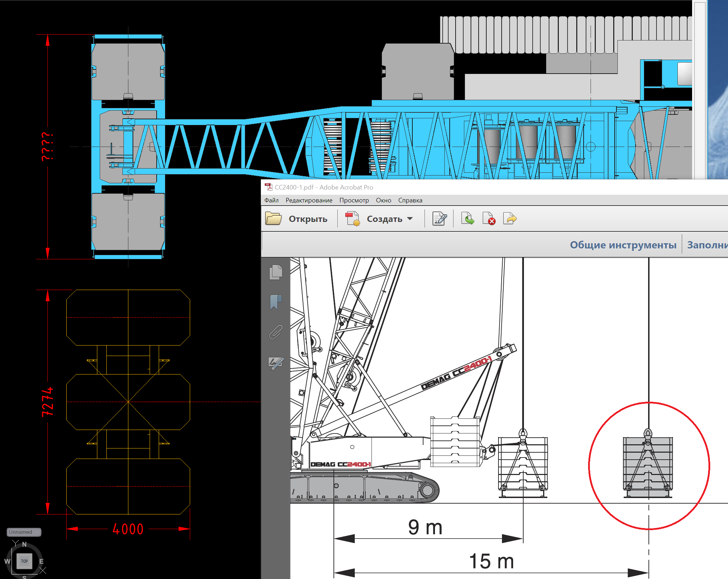The width and height of the screenshot is (728, 579).
Task: Select the 7274 dimension text
Action: [48, 402]
